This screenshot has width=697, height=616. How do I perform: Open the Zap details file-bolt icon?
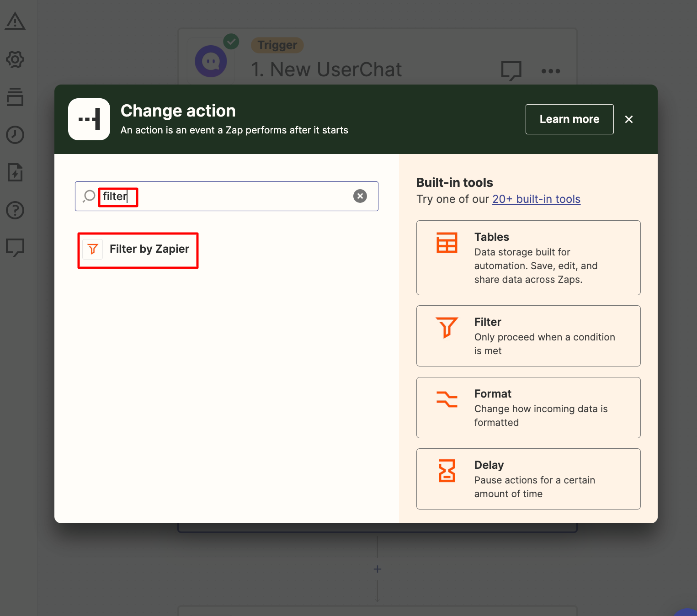coord(15,172)
